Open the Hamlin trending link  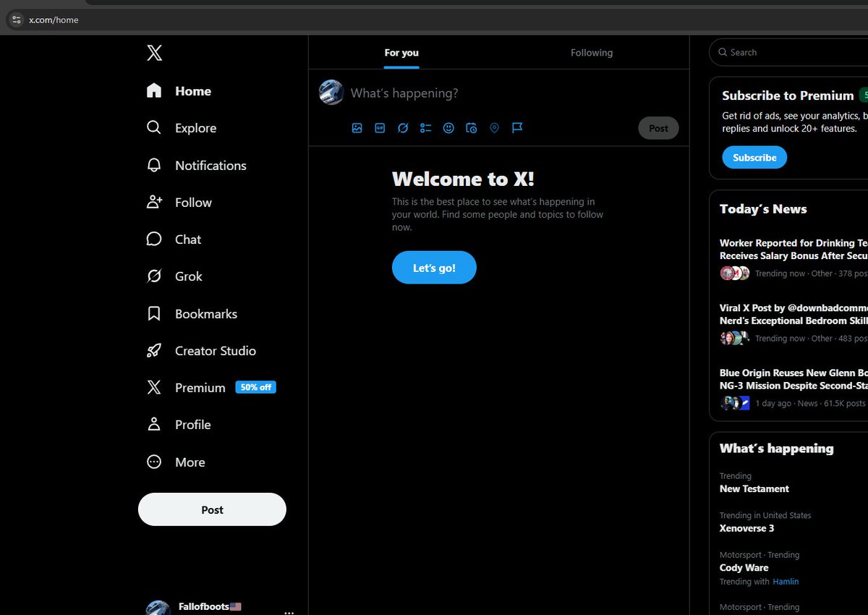pos(786,581)
